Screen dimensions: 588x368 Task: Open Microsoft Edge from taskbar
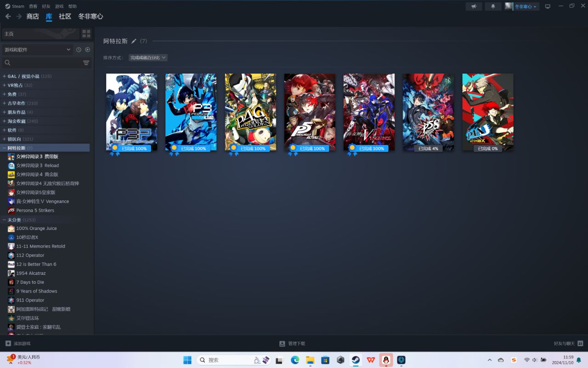295,360
